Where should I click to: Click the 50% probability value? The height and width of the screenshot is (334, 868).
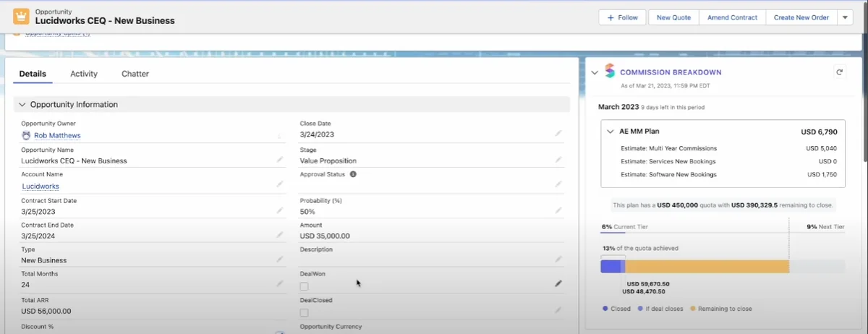point(307,211)
